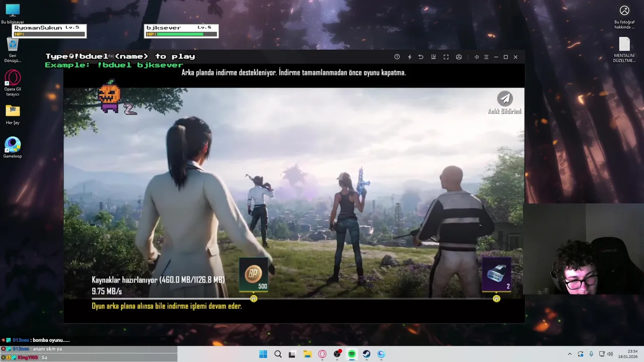The image size is (644, 362).
Task: Open the Windows Start menu
Action: (x=263, y=354)
